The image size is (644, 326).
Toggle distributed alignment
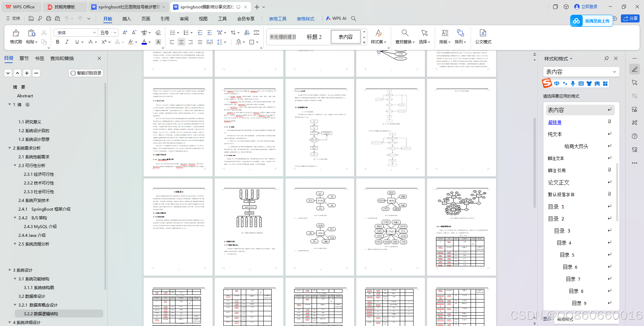(x=209, y=42)
